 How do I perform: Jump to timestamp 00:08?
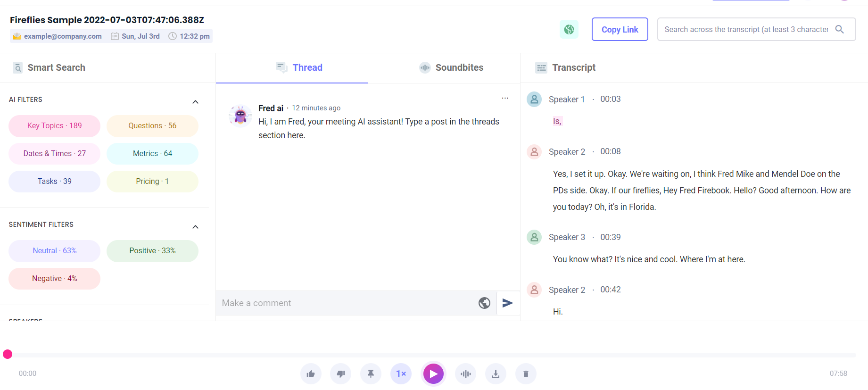611,151
